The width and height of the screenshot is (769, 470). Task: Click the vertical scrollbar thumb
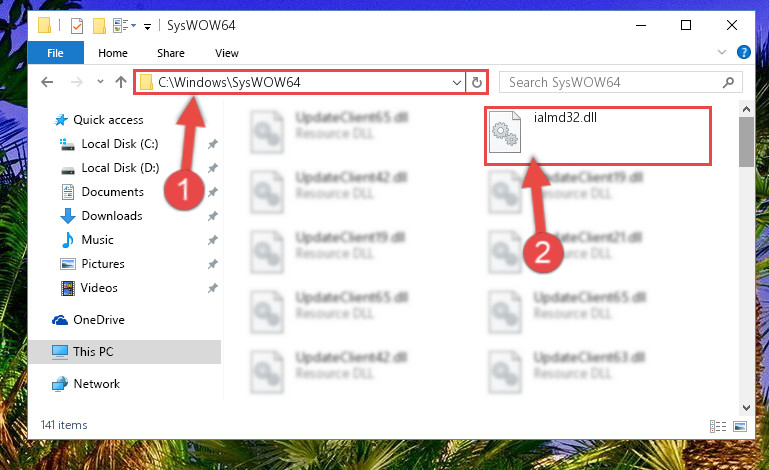click(x=746, y=142)
